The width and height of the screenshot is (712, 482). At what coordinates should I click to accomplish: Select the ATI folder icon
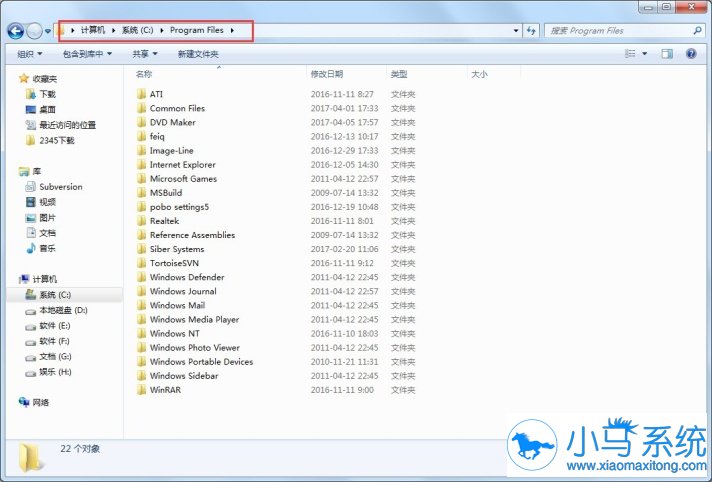point(142,94)
